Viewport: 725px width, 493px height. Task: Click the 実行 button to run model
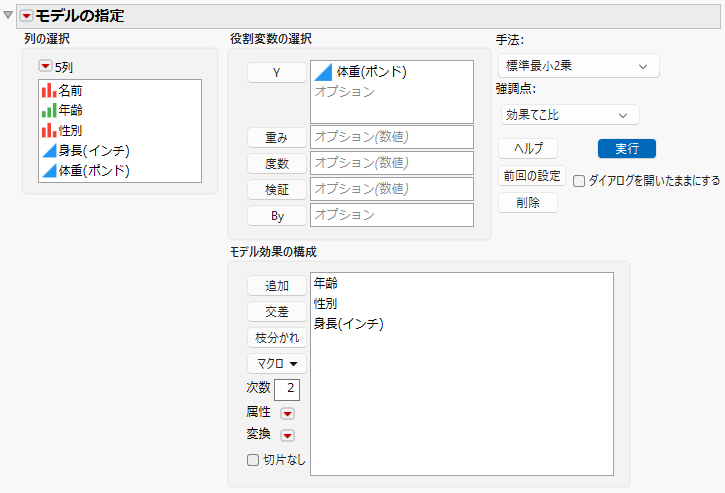[x=627, y=148]
